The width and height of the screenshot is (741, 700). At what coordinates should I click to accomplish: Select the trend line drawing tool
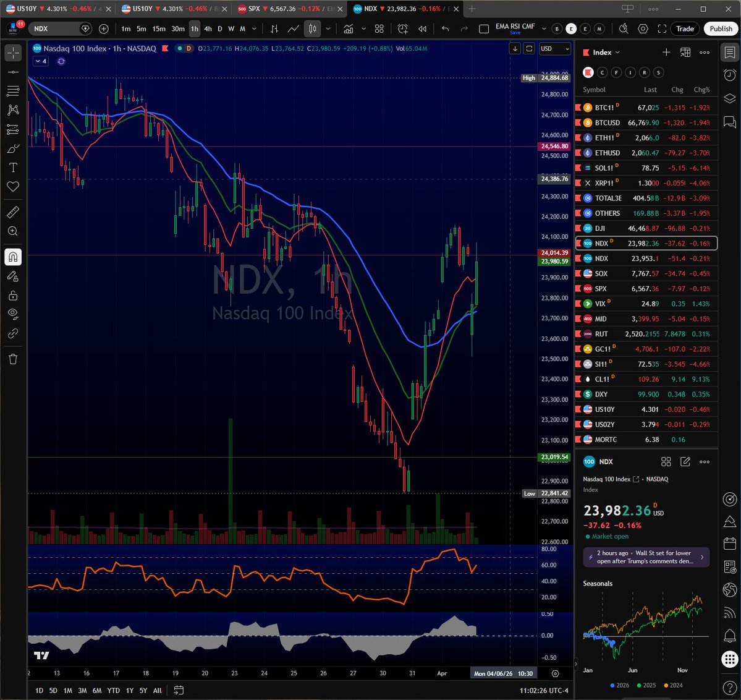coord(13,72)
